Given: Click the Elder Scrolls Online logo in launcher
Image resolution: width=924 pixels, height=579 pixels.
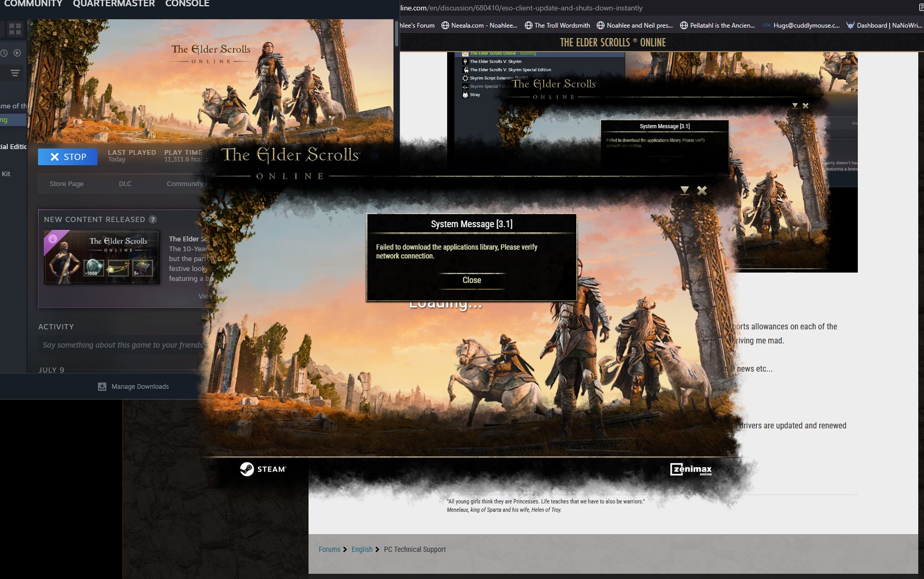Looking at the screenshot, I should pyautogui.click(x=290, y=163).
